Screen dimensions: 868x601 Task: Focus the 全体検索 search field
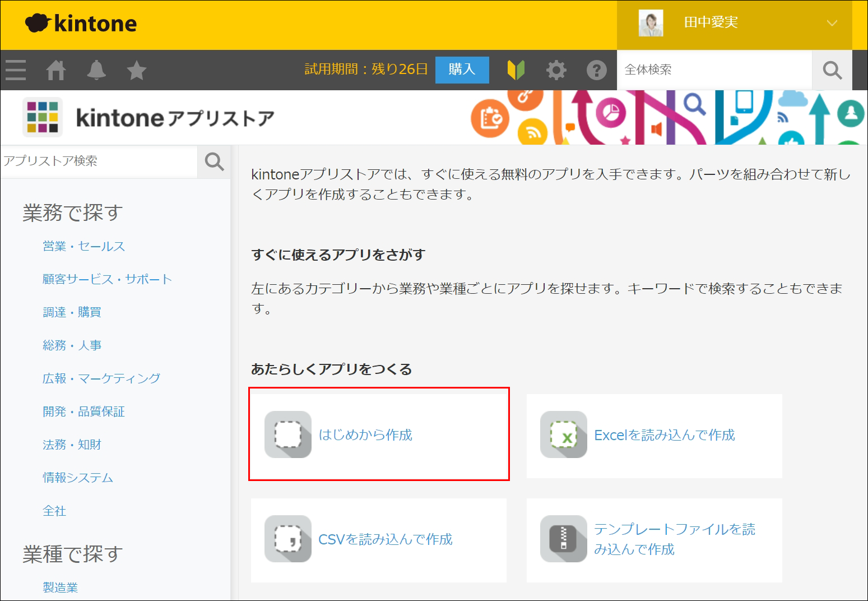(714, 70)
